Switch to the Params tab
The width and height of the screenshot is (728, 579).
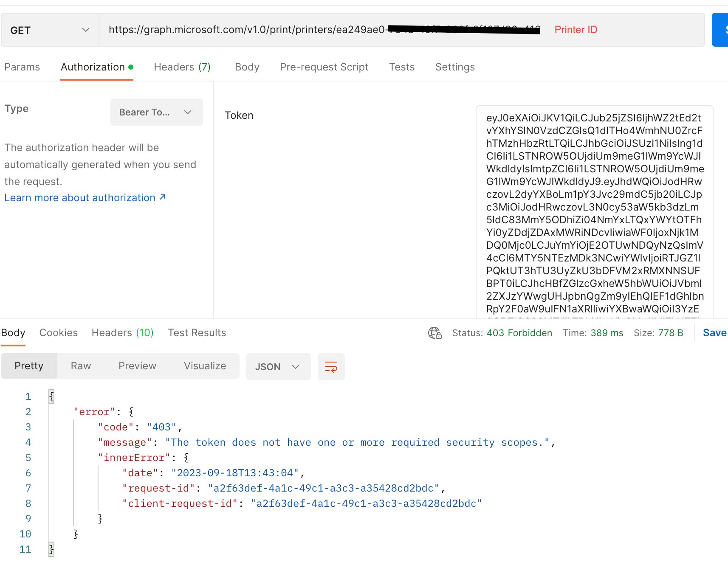22,67
